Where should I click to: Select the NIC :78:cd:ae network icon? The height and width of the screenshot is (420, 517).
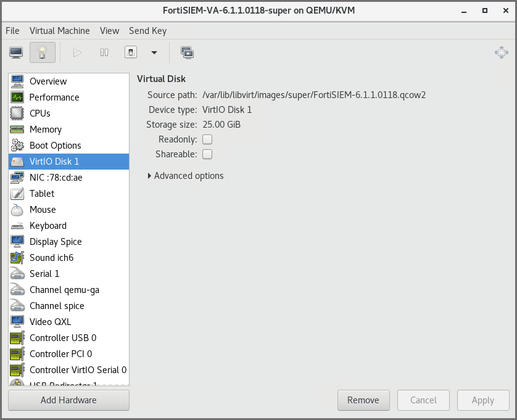17,177
